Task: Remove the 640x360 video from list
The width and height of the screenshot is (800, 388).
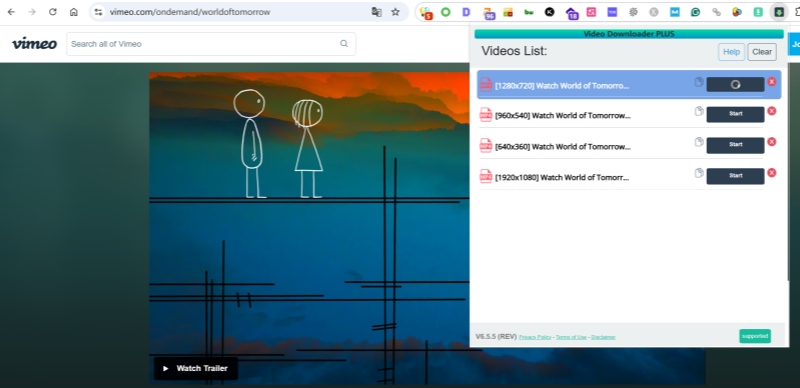Action: coord(771,142)
